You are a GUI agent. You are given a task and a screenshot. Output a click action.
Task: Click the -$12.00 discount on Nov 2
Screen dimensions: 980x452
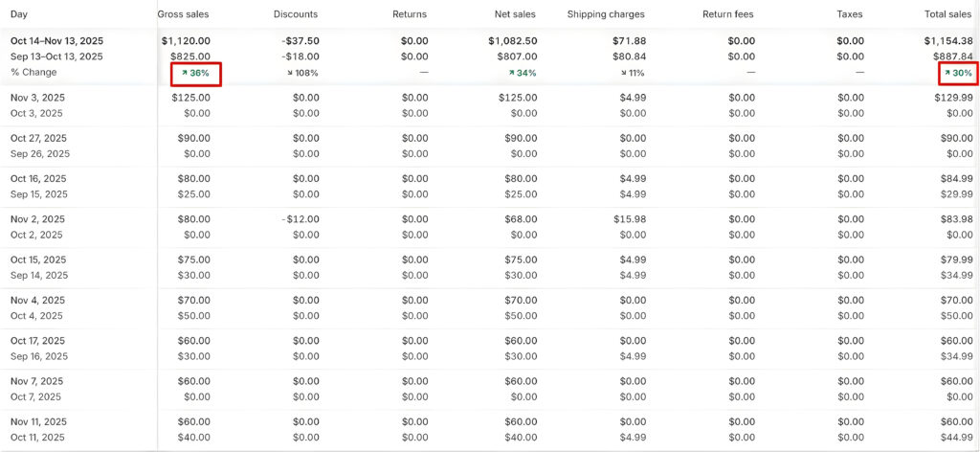300,219
